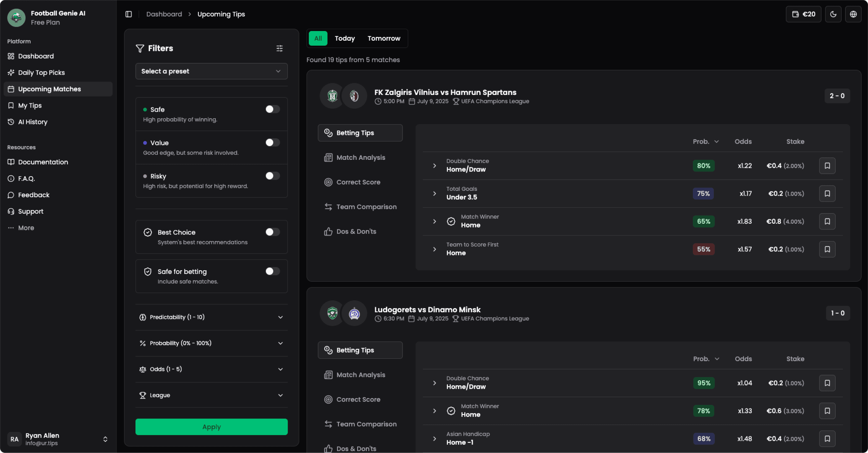
Task: Click the Hamrun Spartans team logo
Action: (354, 96)
